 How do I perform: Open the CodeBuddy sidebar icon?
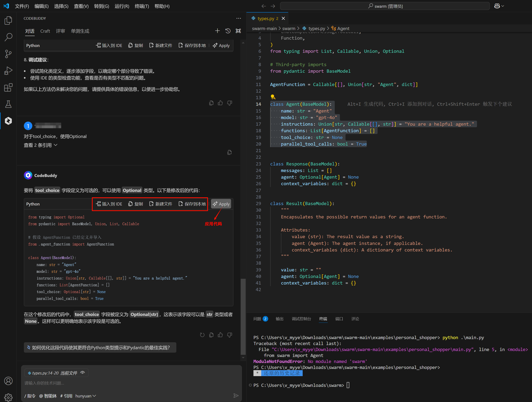(8, 121)
